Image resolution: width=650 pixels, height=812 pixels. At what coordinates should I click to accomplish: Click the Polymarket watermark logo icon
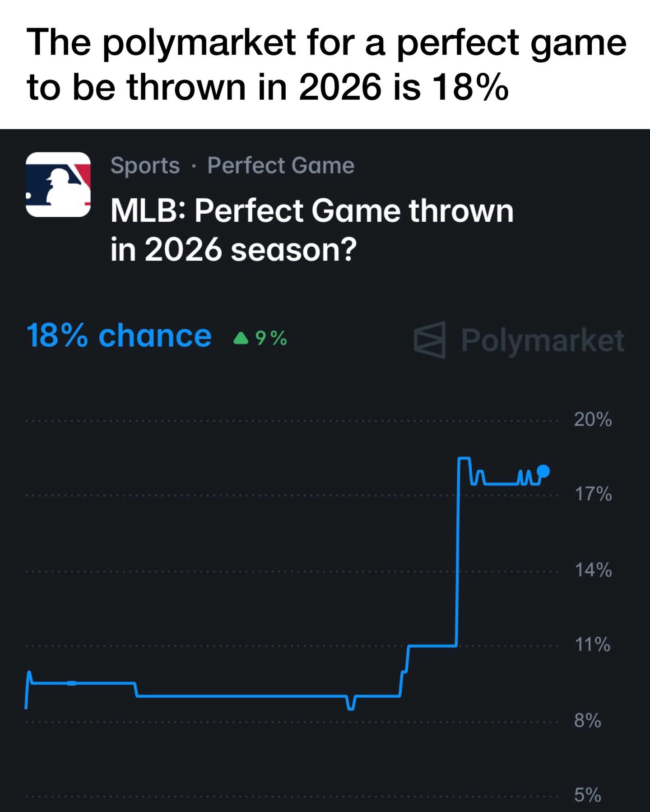click(429, 340)
